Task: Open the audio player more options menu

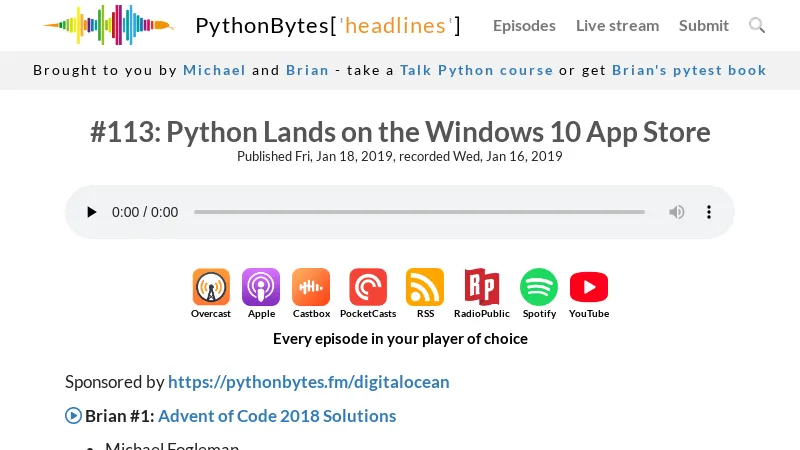Action: click(709, 212)
